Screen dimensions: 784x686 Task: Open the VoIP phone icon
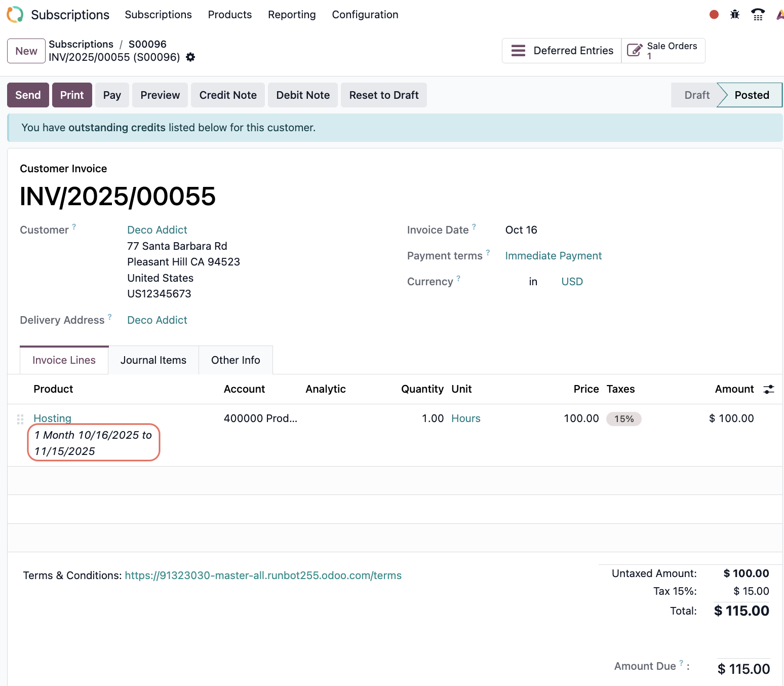coord(758,15)
